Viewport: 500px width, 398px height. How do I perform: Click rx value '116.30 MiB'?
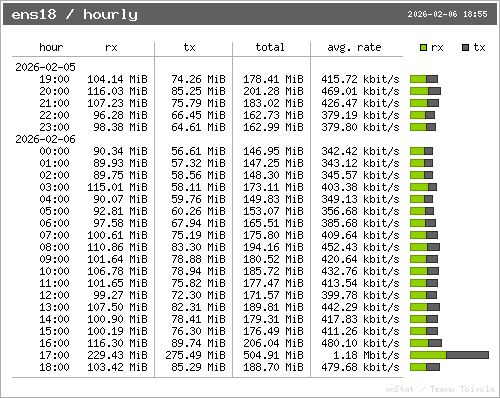(117, 343)
